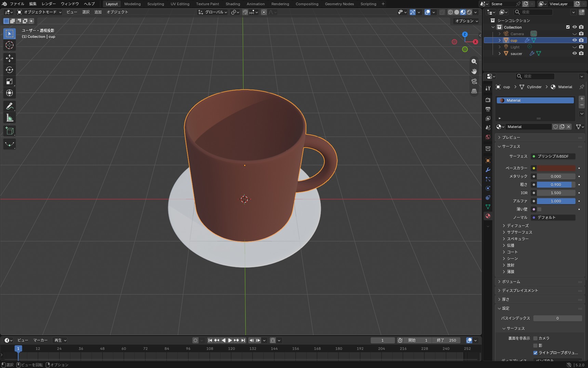Activate the Select Box tool

10,34
